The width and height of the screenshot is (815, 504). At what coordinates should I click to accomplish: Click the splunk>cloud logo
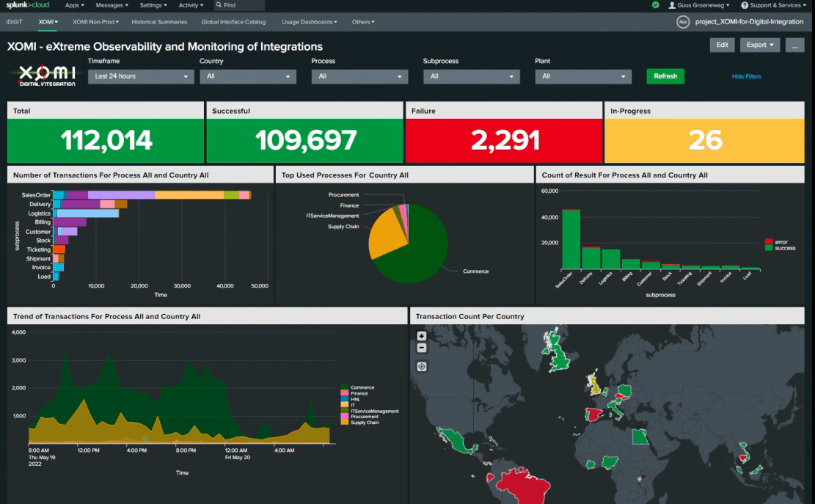pos(28,5)
